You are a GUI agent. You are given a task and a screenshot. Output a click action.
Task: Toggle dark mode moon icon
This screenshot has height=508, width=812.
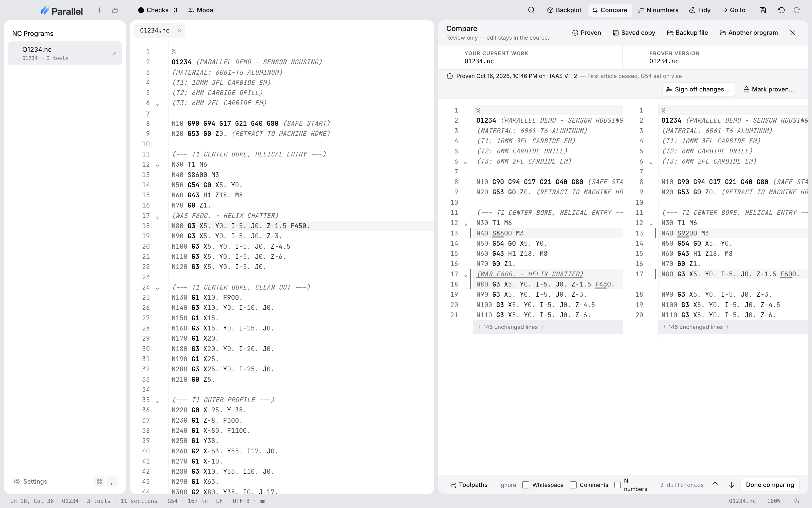click(797, 501)
